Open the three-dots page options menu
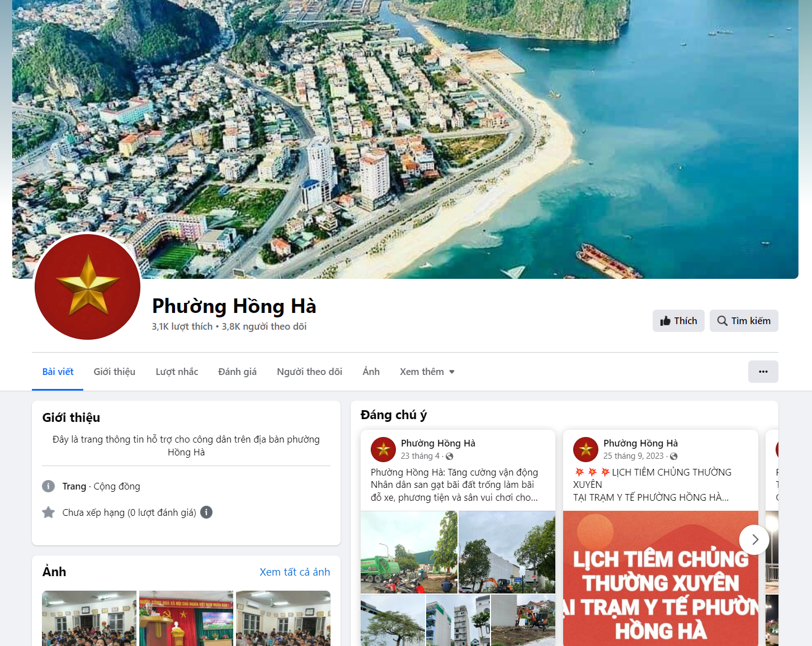812x646 pixels. coord(763,372)
